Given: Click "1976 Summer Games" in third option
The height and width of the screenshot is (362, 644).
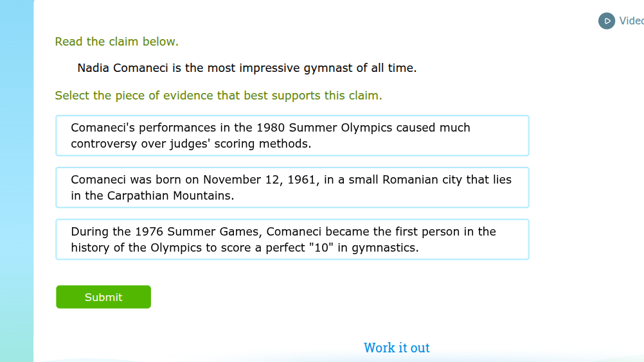Looking at the screenshot, I should point(197,232).
